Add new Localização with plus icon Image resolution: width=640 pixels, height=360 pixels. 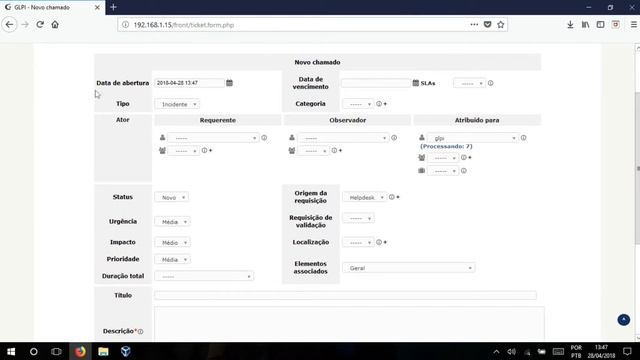[x=385, y=242]
